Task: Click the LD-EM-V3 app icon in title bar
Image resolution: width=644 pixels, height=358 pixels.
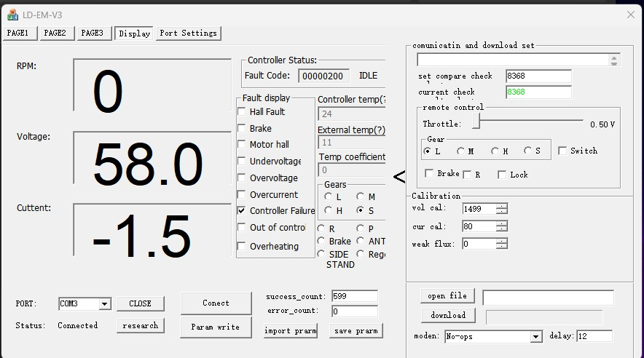Action: (x=12, y=14)
